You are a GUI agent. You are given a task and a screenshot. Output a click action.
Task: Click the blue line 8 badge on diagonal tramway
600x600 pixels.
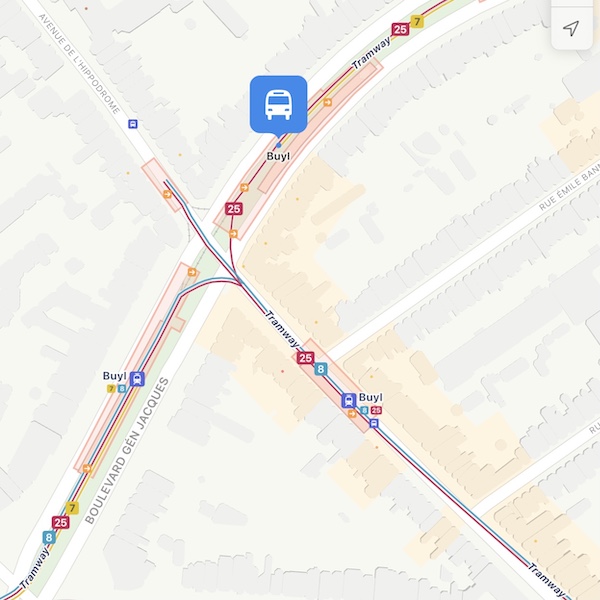321,369
